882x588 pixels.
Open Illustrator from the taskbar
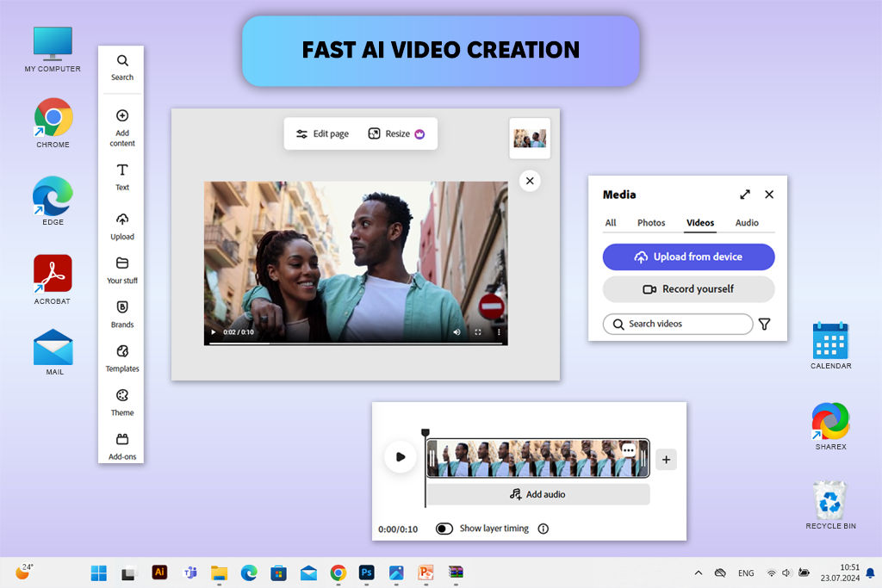[x=159, y=573]
